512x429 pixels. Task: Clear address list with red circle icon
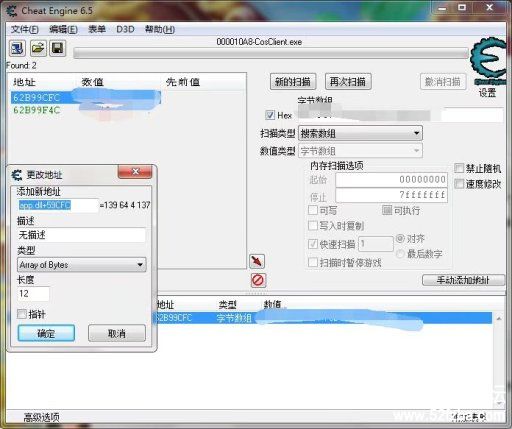click(258, 280)
